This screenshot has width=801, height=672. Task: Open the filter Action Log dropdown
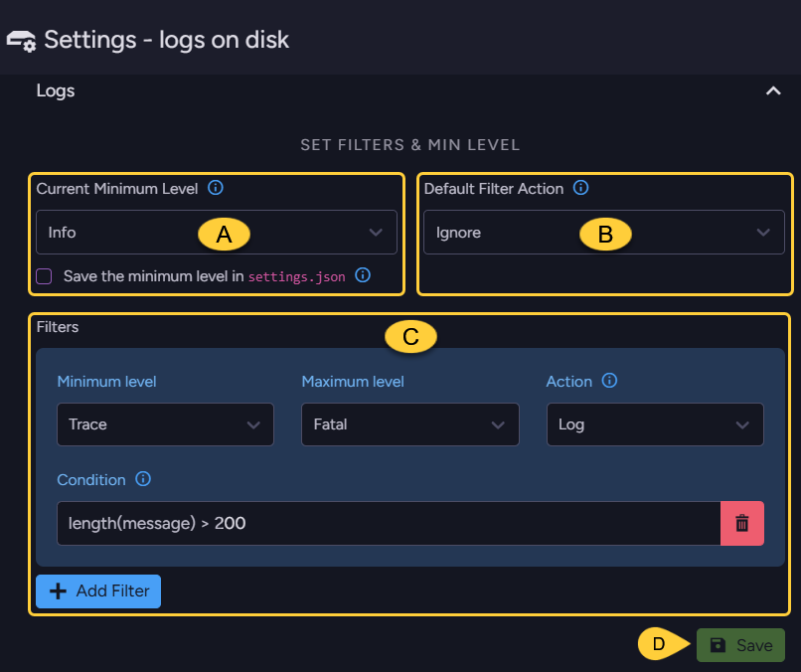pyautogui.click(x=655, y=424)
